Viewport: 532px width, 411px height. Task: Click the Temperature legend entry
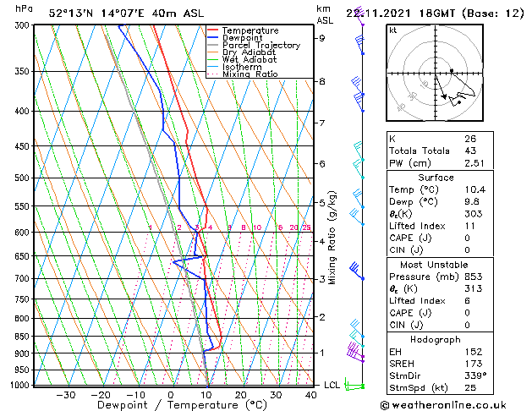tap(250, 30)
